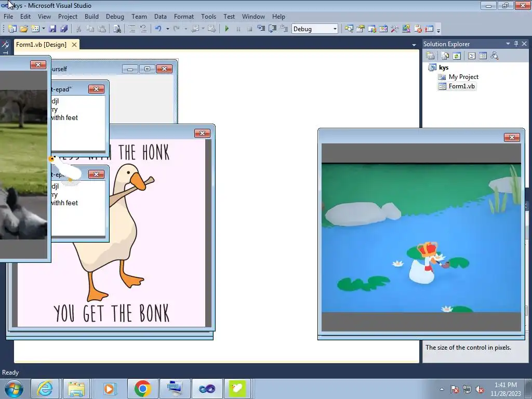Image resolution: width=532 pixels, height=399 pixels.
Task: Open the Build menu
Action: click(x=91, y=16)
